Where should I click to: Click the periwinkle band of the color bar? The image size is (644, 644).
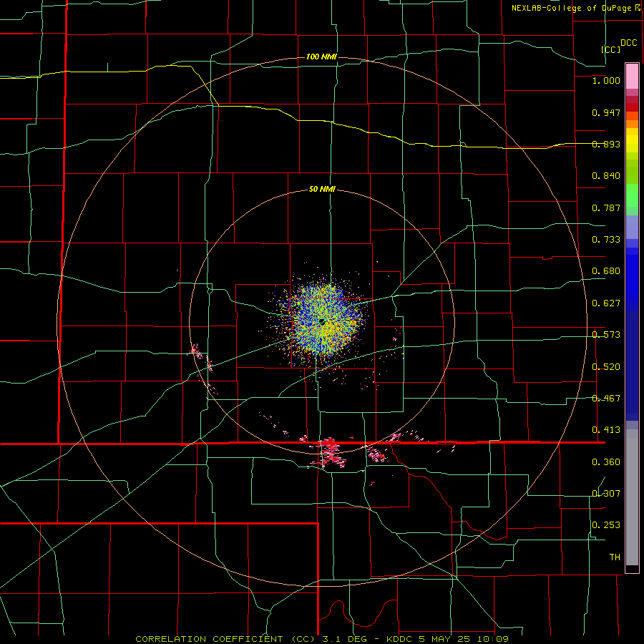[632, 227]
